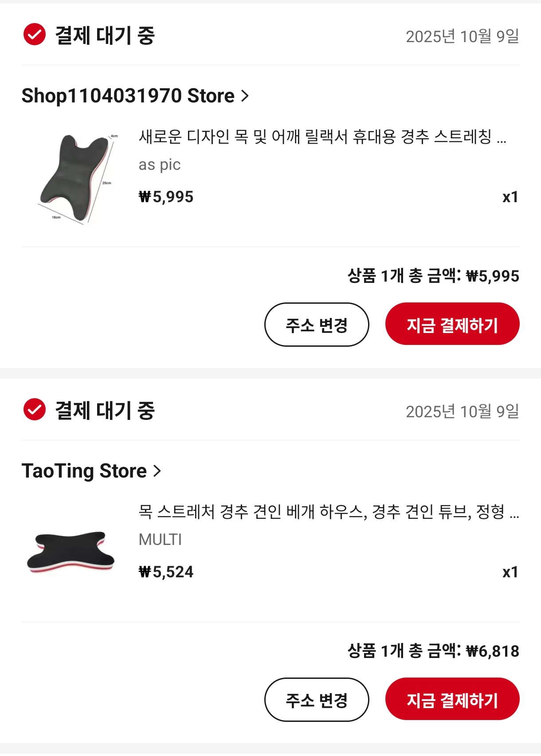Screen dimensions: 541x756
Task: Click the 결제 대기 중 status of the first order
Action: click(x=105, y=35)
